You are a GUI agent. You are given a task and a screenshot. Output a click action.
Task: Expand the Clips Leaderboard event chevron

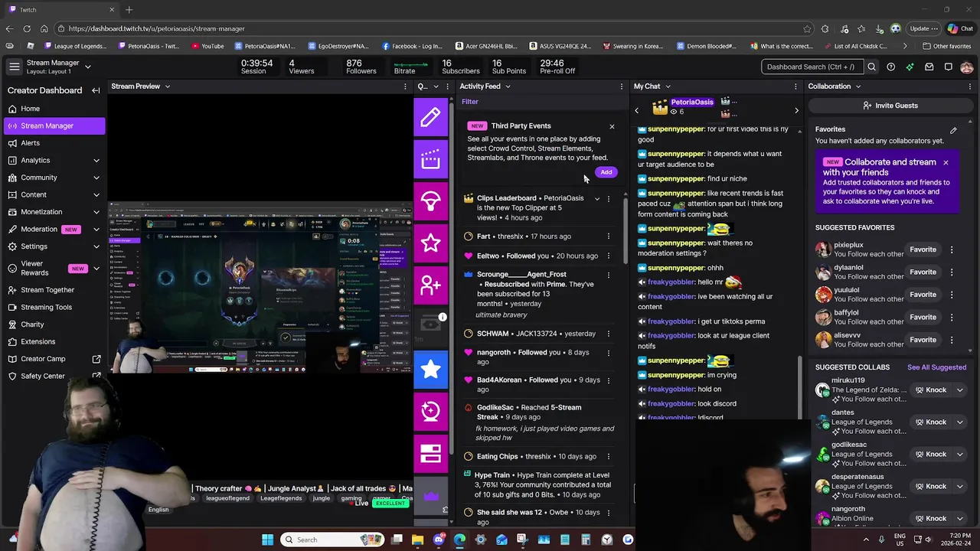click(597, 199)
